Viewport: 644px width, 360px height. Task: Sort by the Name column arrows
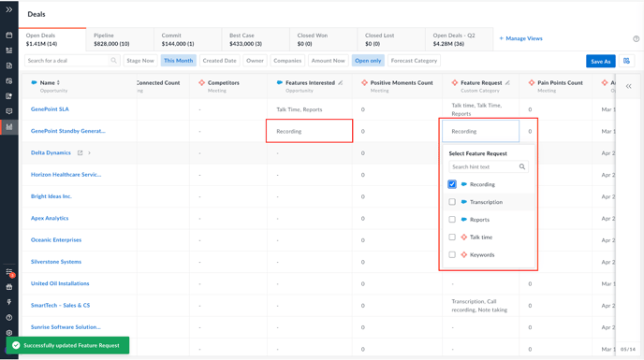coord(58,82)
